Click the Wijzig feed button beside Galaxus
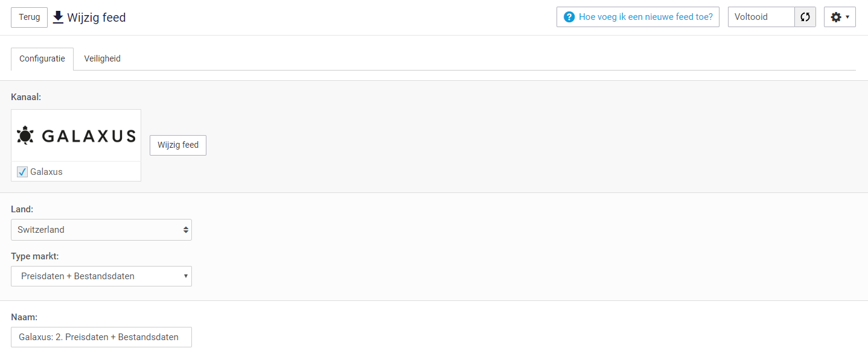The image size is (868, 354). pos(178,145)
